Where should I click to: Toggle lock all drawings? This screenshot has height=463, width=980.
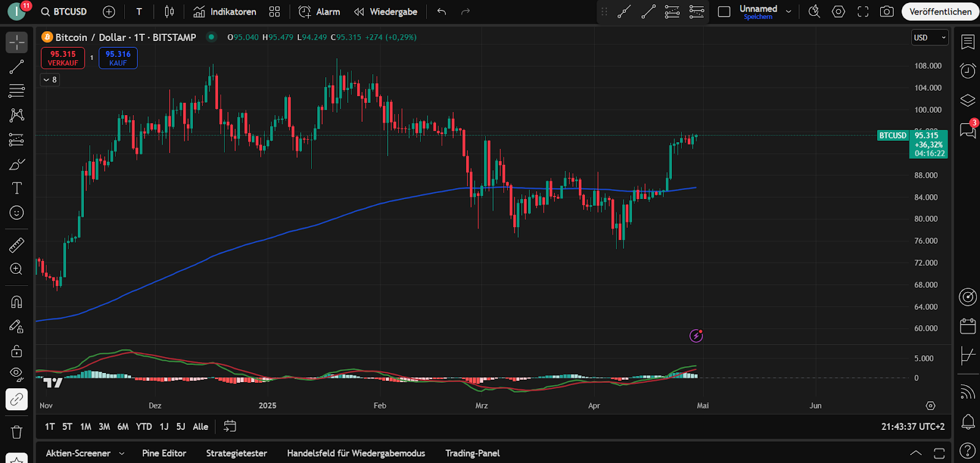click(x=17, y=351)
